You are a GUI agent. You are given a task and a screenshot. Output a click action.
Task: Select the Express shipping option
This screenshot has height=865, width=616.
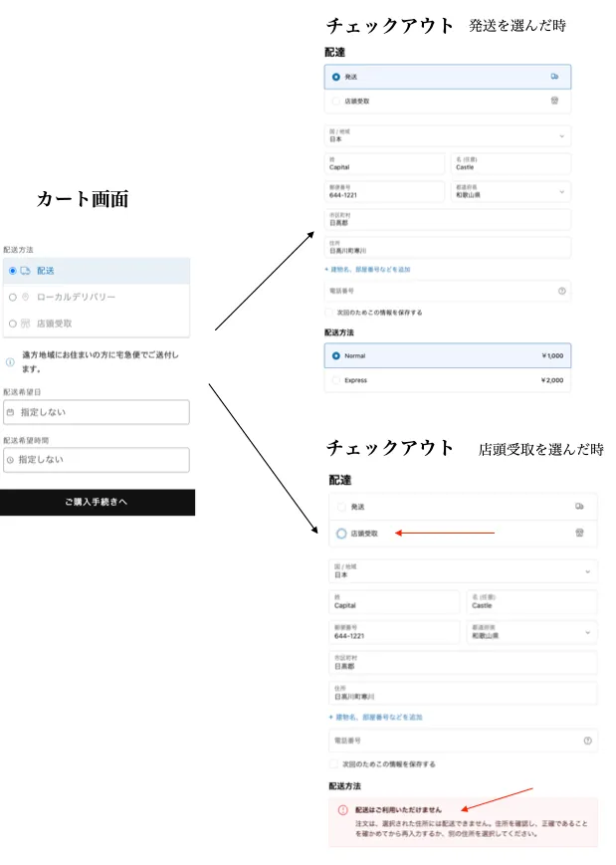tap(336, 380)
